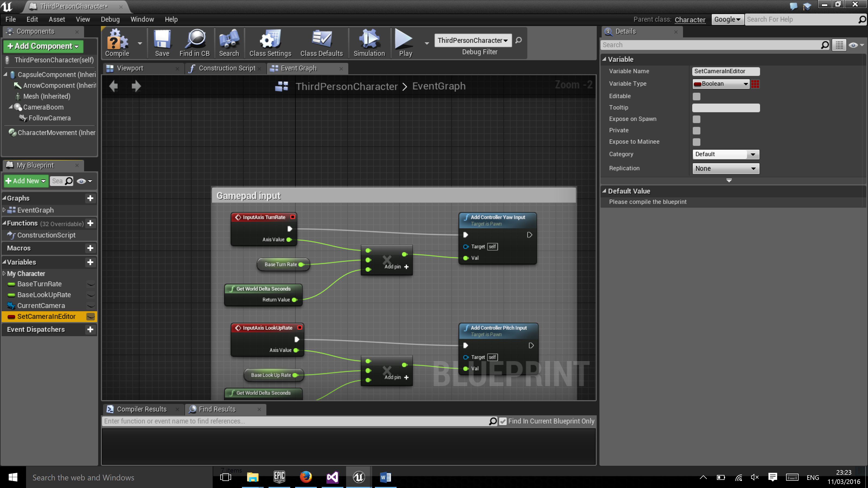The height and width of the screenshot is (488, 868).
Task: Open the Debug menu
Action: [110, 20]
